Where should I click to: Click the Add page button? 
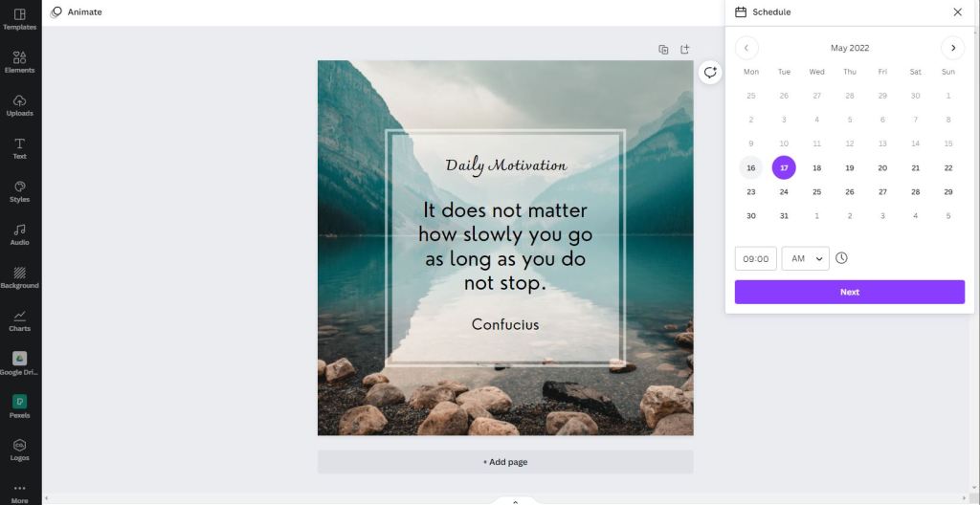click(505, 462)
